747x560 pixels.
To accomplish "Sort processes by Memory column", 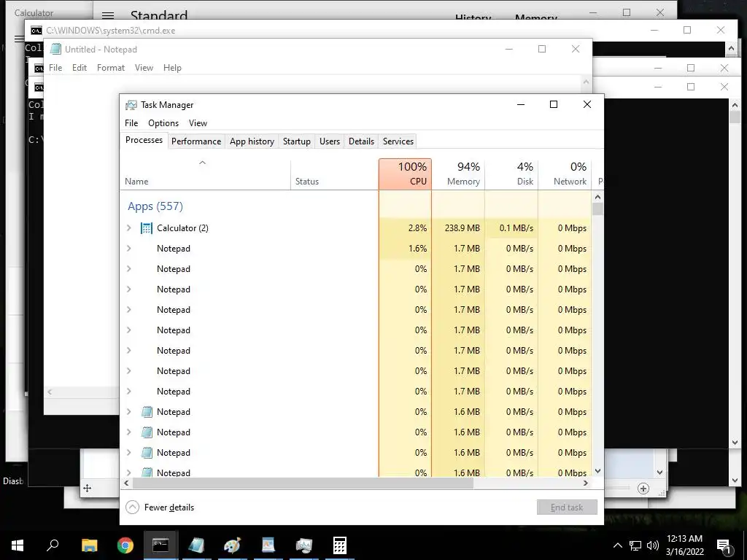I will 458,174.
